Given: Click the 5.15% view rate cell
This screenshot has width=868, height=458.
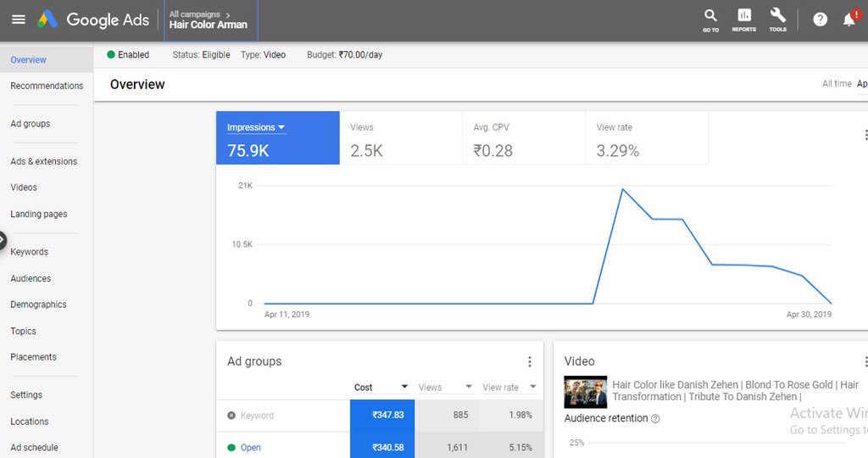Looking at the screenshot, I should tap(511, 446).
